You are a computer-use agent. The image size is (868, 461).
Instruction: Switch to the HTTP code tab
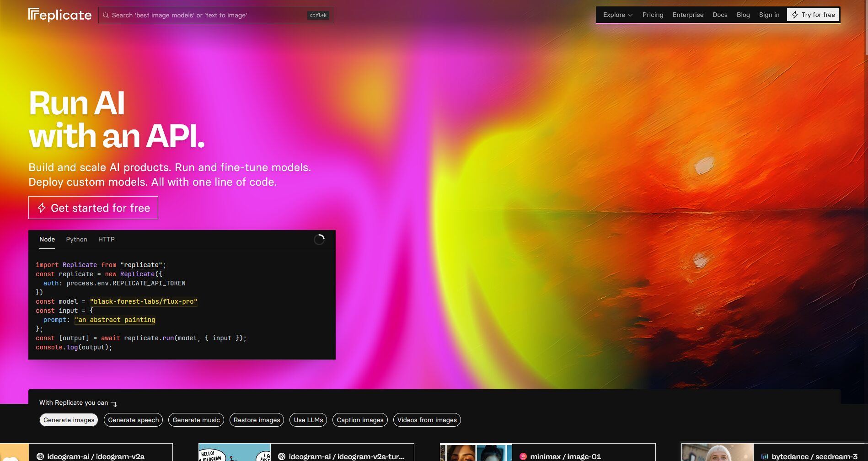[x=107, y=239]
